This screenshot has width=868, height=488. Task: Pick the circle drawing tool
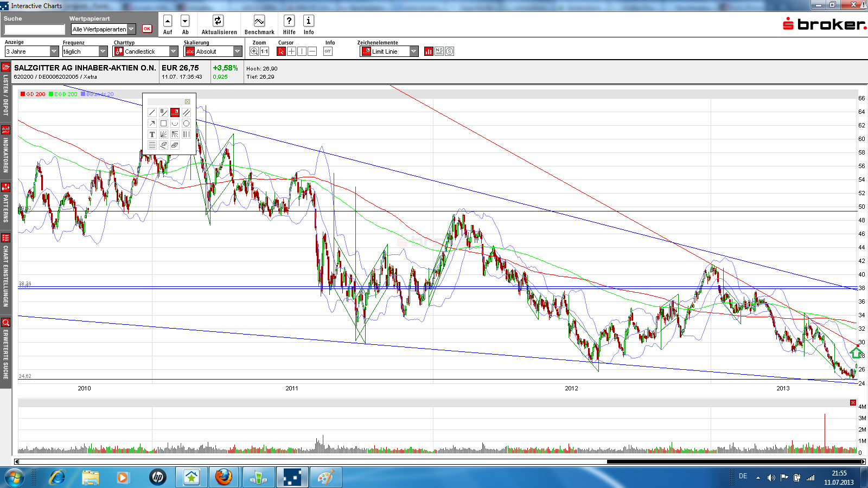186,123
